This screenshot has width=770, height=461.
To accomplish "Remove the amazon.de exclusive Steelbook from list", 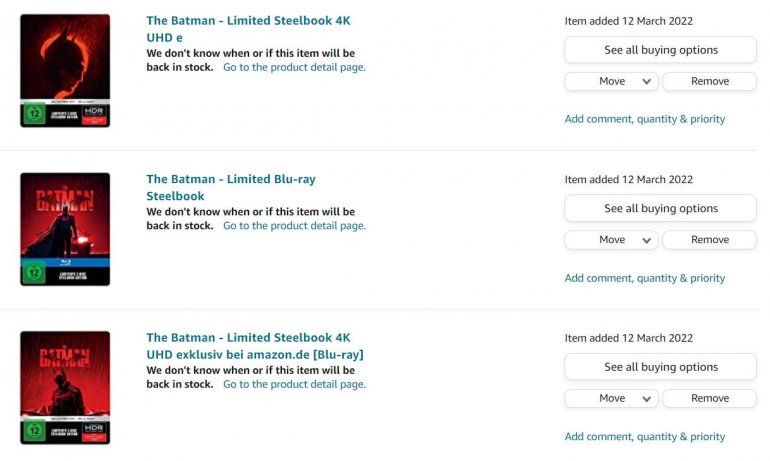I will [709, 398].
